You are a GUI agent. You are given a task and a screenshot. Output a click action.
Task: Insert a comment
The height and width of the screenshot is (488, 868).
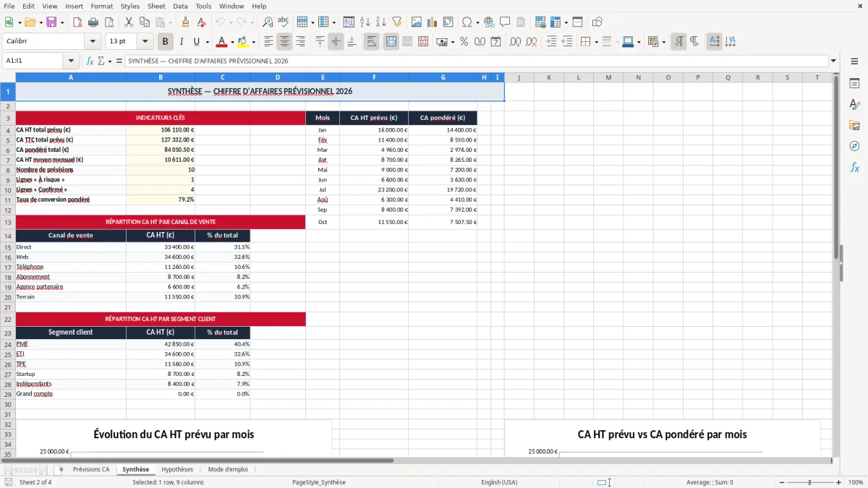click(506, 22)
